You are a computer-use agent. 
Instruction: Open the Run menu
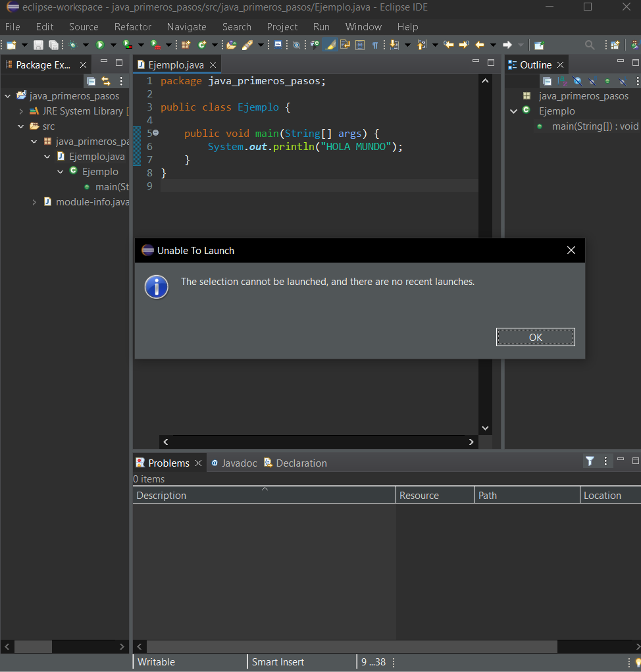coord(321,26)
